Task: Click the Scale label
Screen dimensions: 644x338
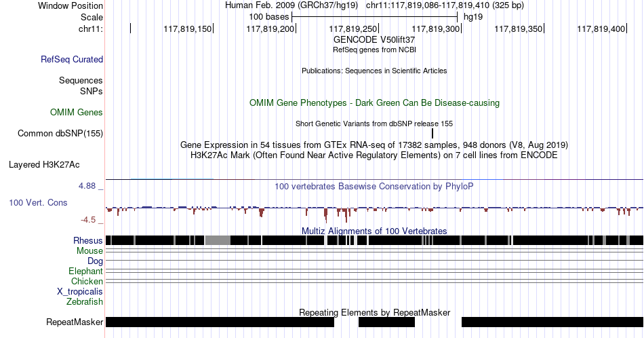Action: click(x=92, y=17)
